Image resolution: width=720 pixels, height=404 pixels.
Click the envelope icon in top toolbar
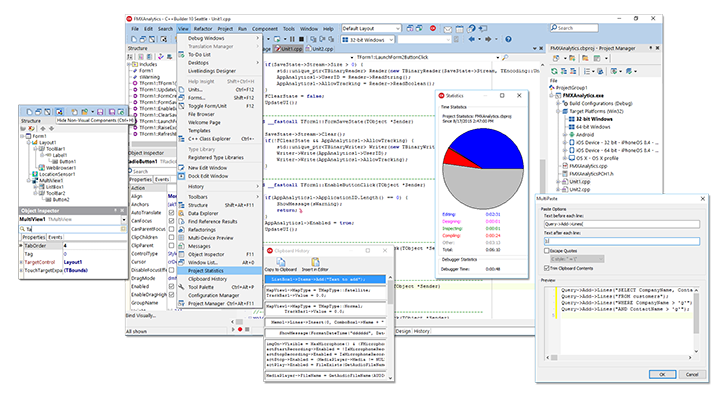pyautogui.click(x=448, y=29)
